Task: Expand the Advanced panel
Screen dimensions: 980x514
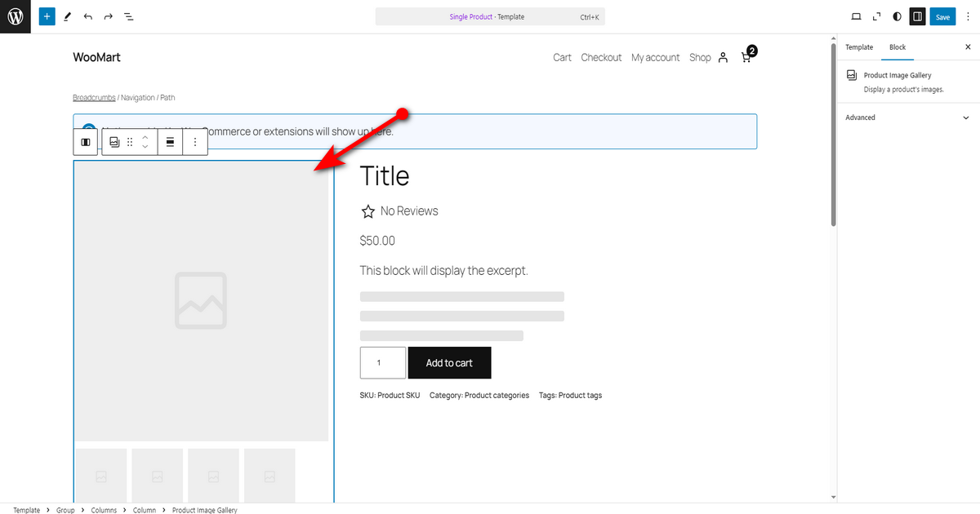Action: 908,117
